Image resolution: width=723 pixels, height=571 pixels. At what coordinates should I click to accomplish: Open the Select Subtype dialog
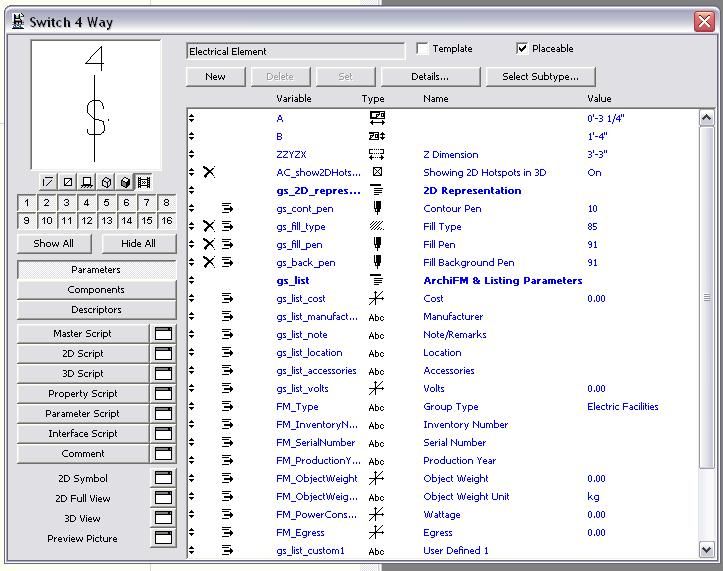pyautogui.click(x=539, y=76)
